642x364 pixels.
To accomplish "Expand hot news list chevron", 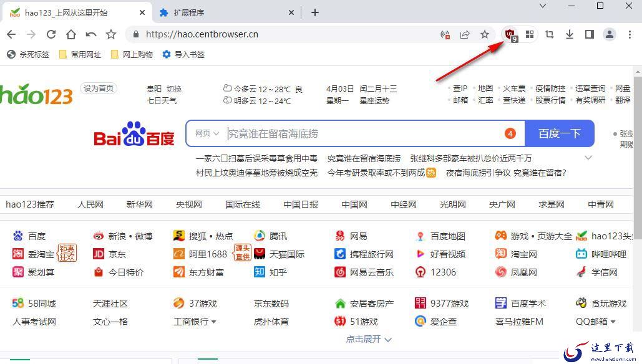I will [588, 158].
